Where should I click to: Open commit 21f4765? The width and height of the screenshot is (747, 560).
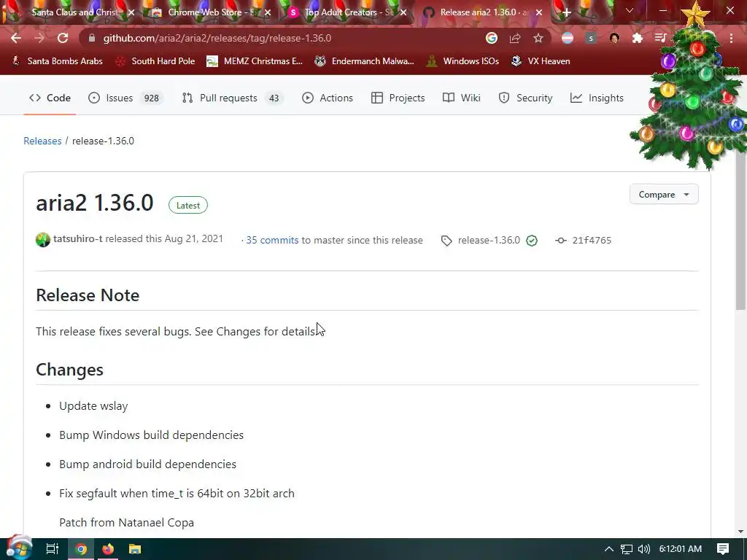[592, 240]
